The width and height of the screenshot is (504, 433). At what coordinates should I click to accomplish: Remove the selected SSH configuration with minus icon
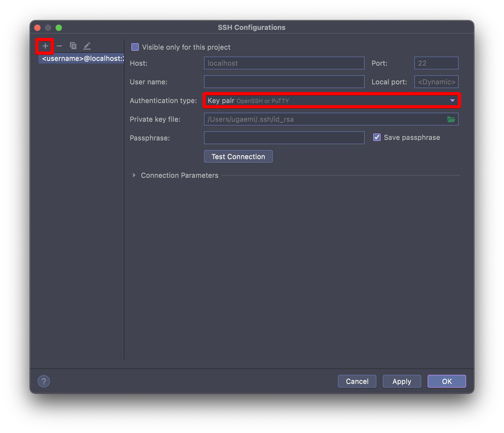[59, 46]
